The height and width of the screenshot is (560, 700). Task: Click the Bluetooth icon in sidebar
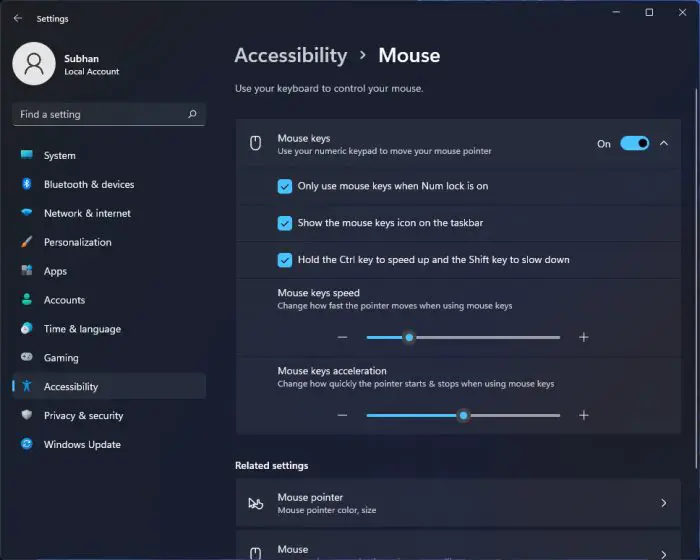[x=27, y=184]
